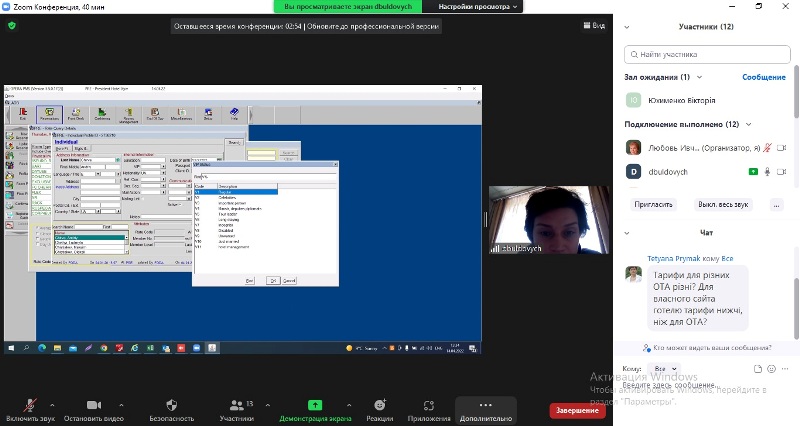The width and height of the screenshot is (800, 426).
Task: Collapse the Чат panel chevron
Action: point(627,233)
